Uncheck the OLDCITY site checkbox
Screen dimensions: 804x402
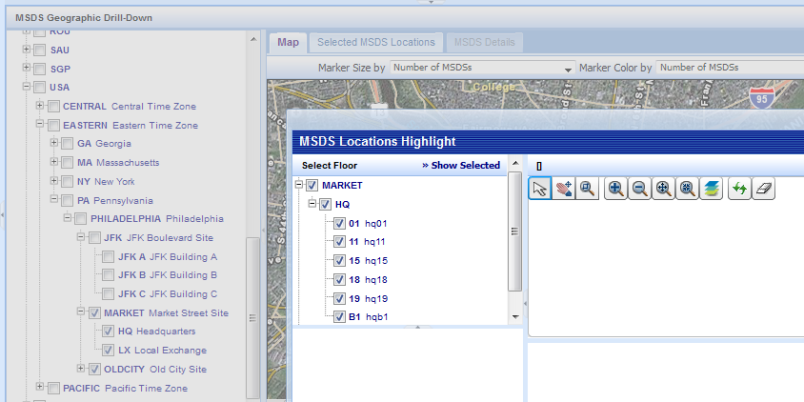pyautogui.click(x=94, y=369)
